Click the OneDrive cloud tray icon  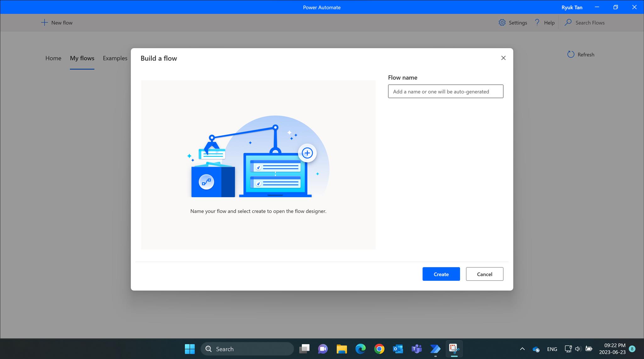(536, 349)
